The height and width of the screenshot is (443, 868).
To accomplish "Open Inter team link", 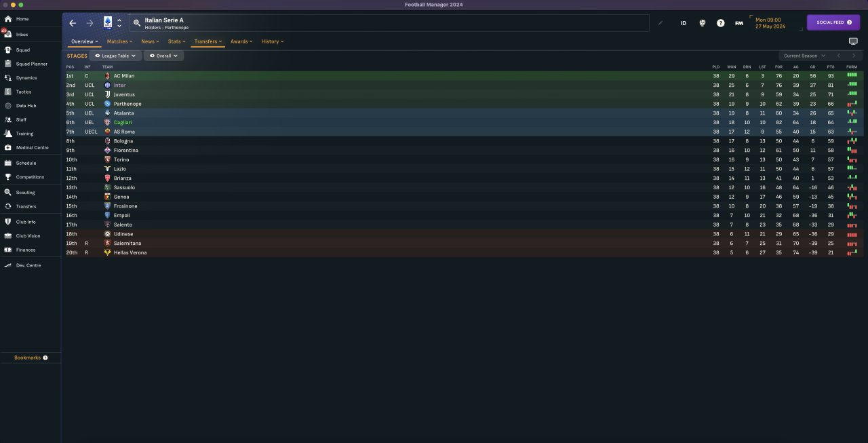I will point(119,85).
